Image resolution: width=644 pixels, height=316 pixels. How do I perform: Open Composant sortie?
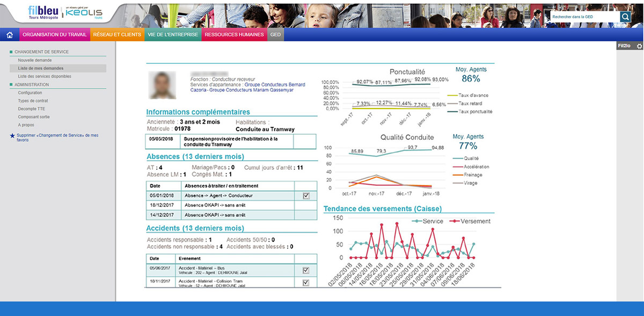click(x=34, y=117)
